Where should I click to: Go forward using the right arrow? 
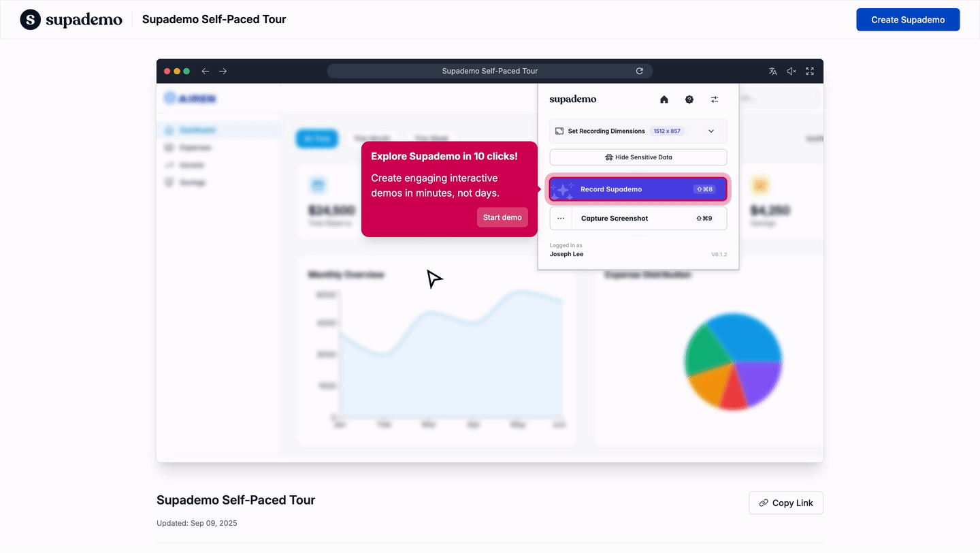tap(223, 71)
